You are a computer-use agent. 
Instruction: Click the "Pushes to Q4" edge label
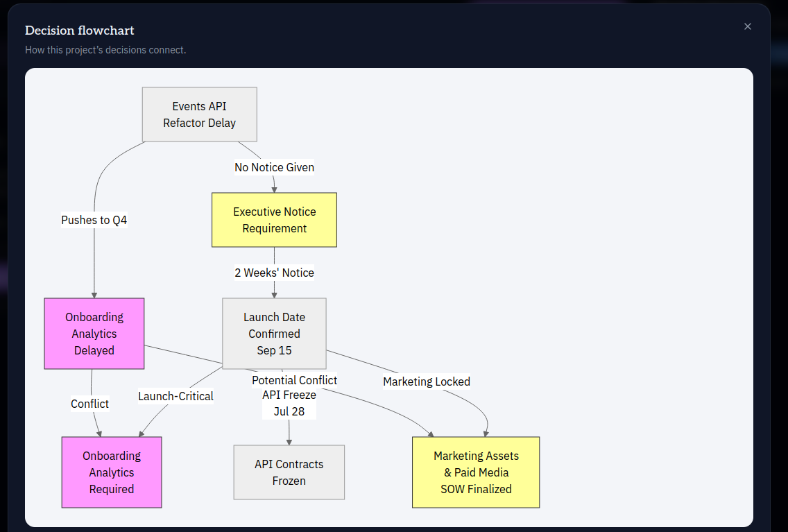(x=94, y=220)
